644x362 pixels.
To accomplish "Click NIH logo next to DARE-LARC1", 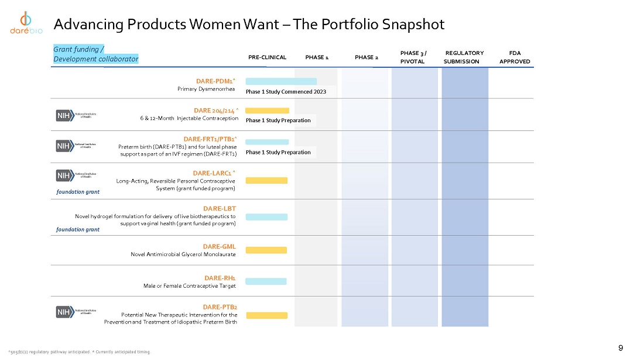I will [x=76, y=175].
